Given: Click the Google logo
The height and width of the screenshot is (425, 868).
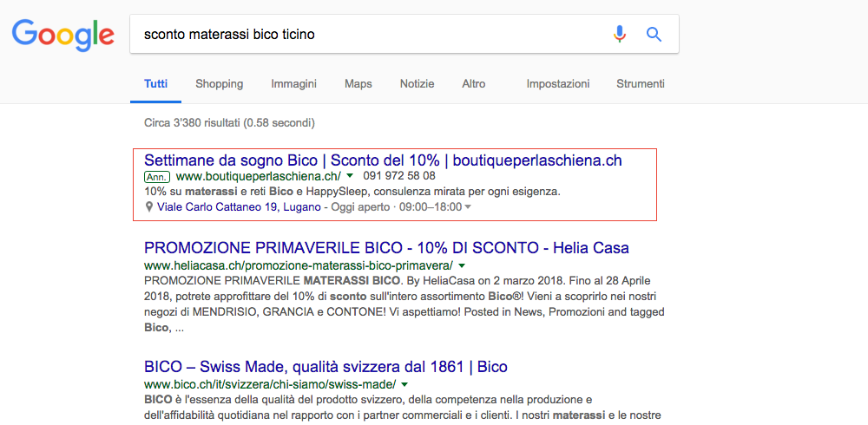Looking at the screenshot, I should coord(62,35).
